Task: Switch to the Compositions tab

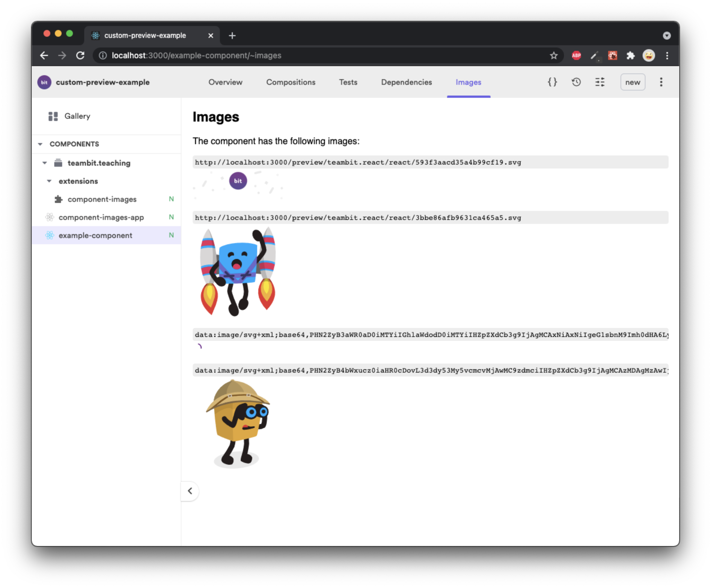Action: 291,82
